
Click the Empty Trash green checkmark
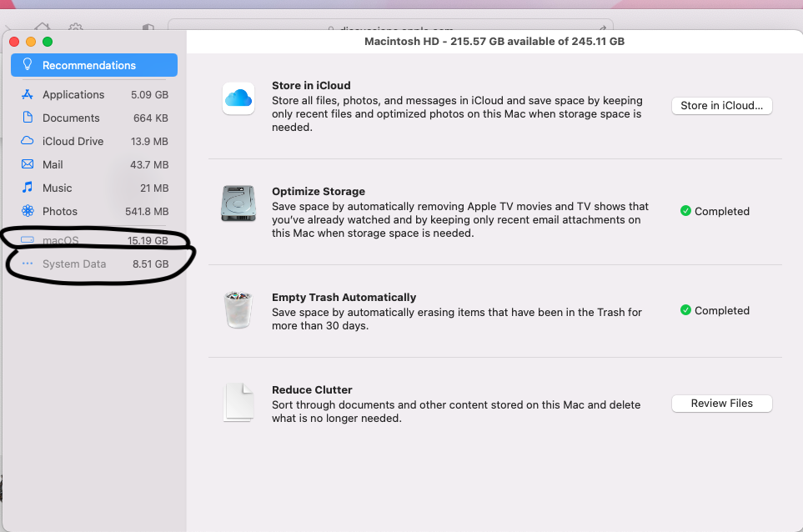tap(685, 310)
